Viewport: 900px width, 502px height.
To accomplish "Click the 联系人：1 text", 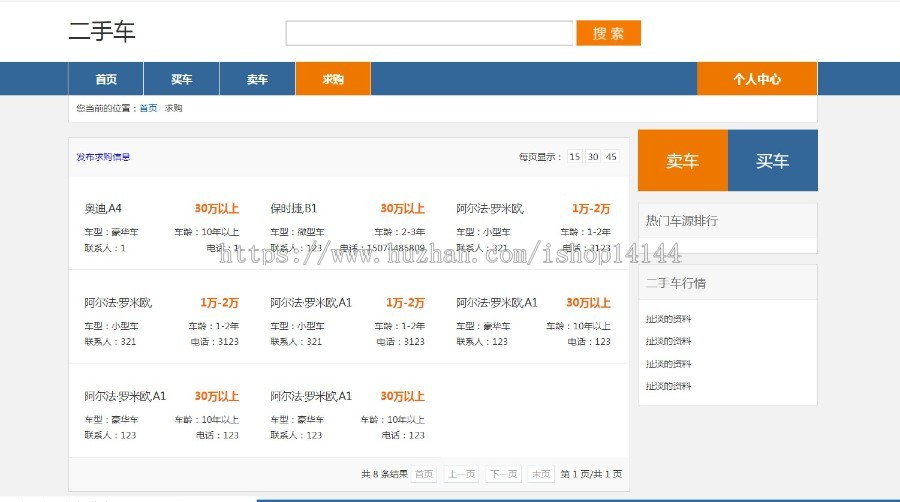I will (104, 248).
